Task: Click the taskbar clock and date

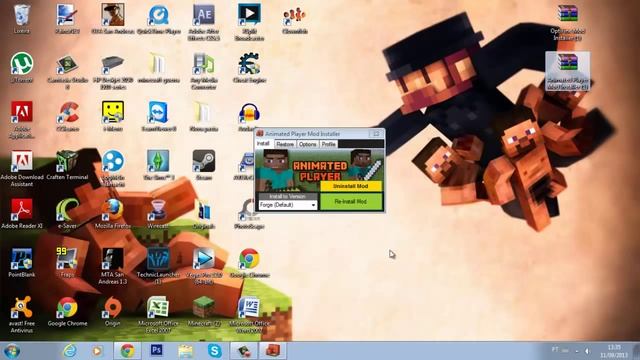Action: click(x=614, y=351)
